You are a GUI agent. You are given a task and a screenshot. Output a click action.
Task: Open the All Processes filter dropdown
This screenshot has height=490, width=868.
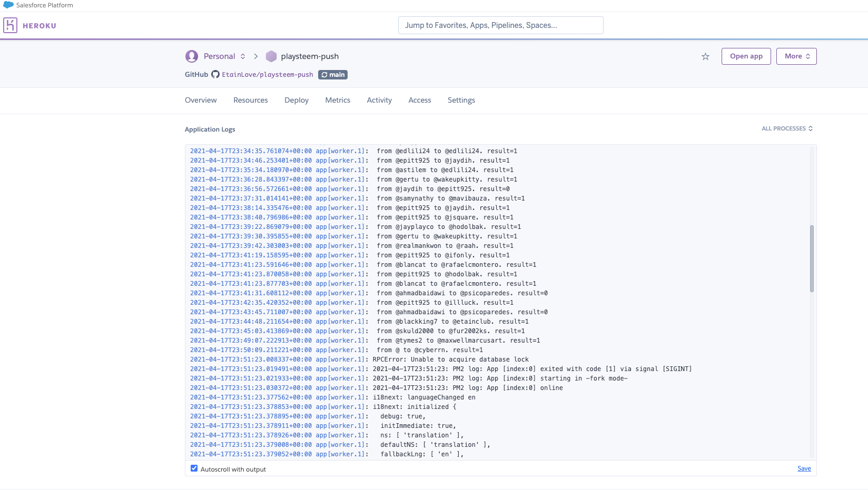tap(787, 128)
